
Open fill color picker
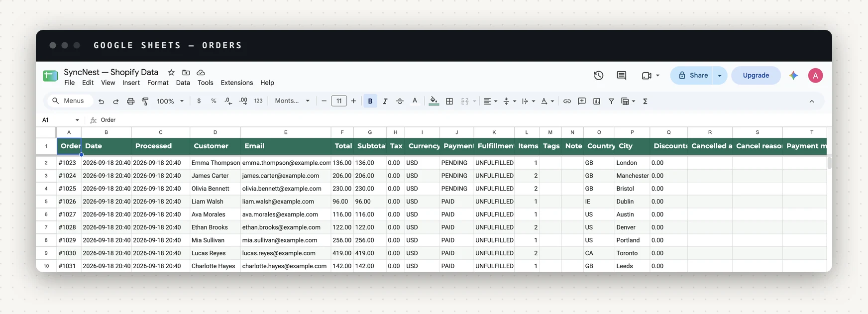(x=434, y=101)
